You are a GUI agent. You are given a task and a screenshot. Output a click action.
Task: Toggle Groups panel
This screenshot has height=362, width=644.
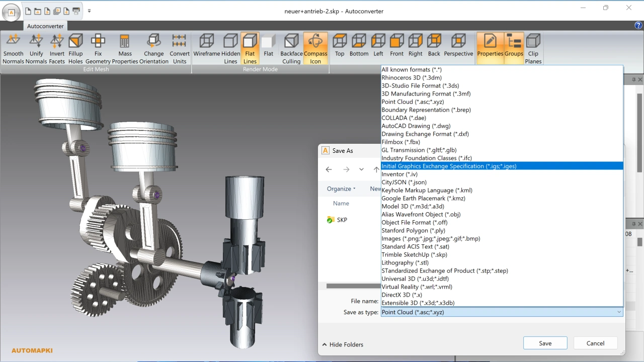click(x=514, y=49)
